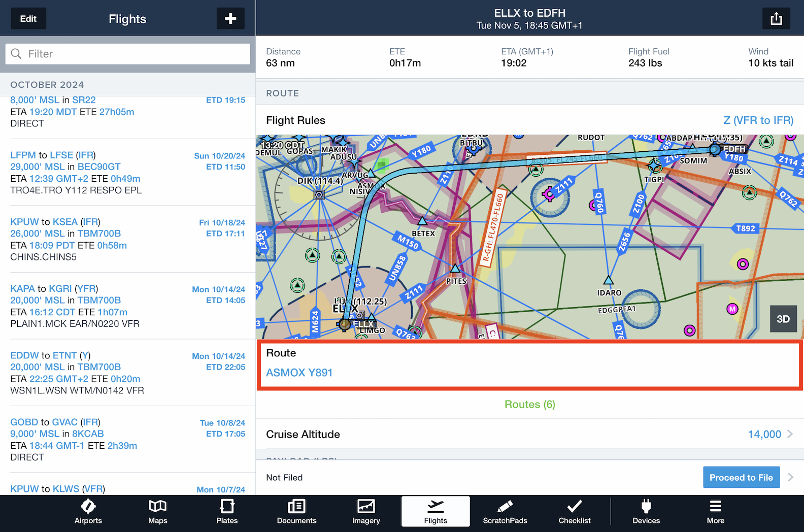Change flight rules Z (VFR to IFR)
The width and height of the screenshot is (804, 532).
(x=758, y=120)
